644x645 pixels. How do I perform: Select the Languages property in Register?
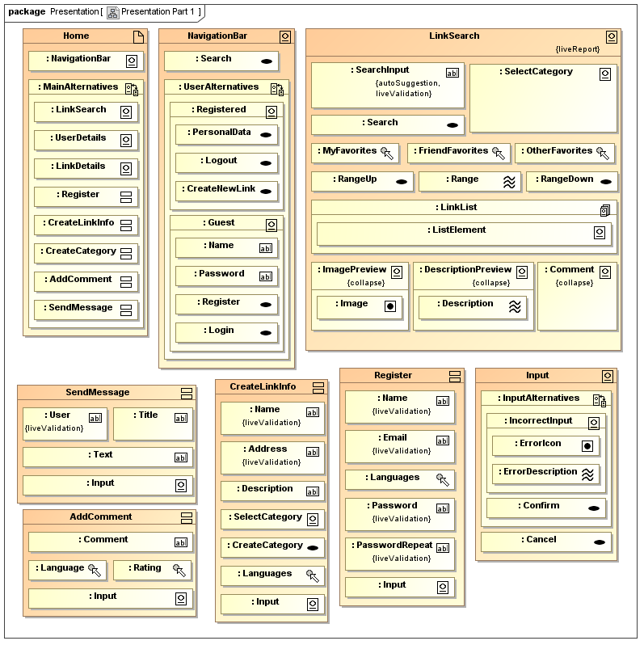point(400,480)
